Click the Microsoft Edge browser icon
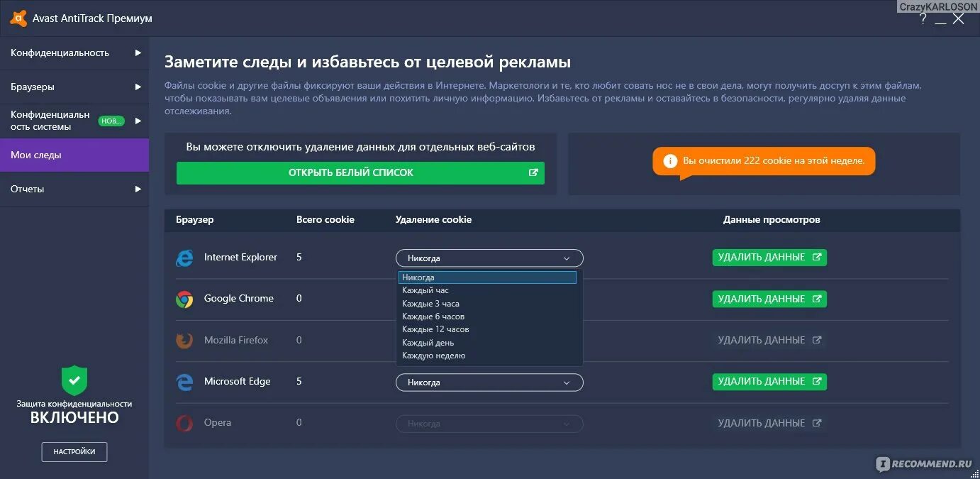 184,382
